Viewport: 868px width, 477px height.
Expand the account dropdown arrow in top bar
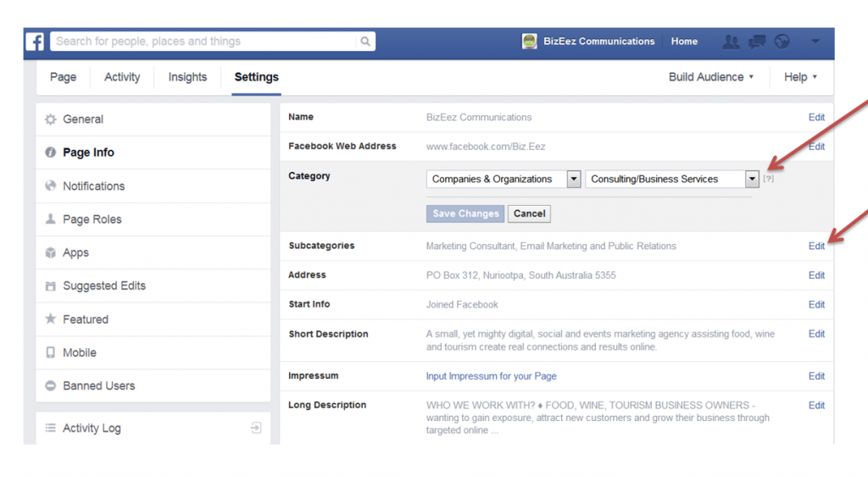click(815, 42)
